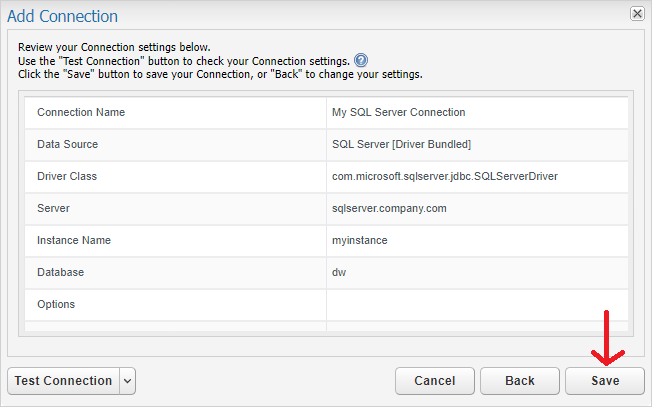
Task: Select the Instance Name label
Action: click(x=74, y=240)
